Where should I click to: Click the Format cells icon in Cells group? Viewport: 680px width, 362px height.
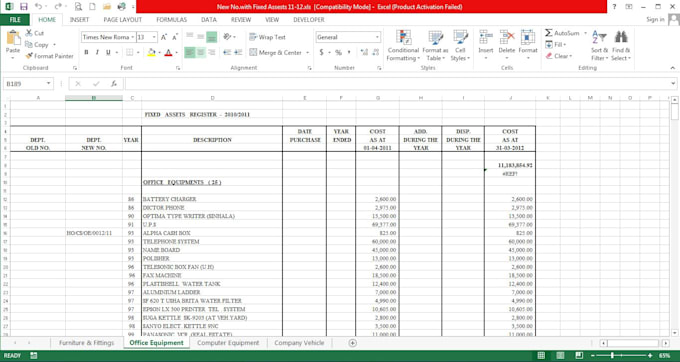click(528, 38)
